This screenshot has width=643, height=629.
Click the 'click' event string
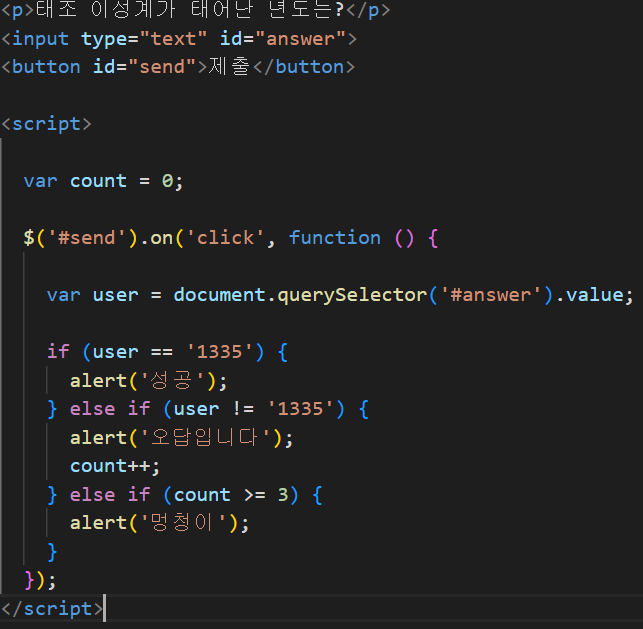click(225, 237)
